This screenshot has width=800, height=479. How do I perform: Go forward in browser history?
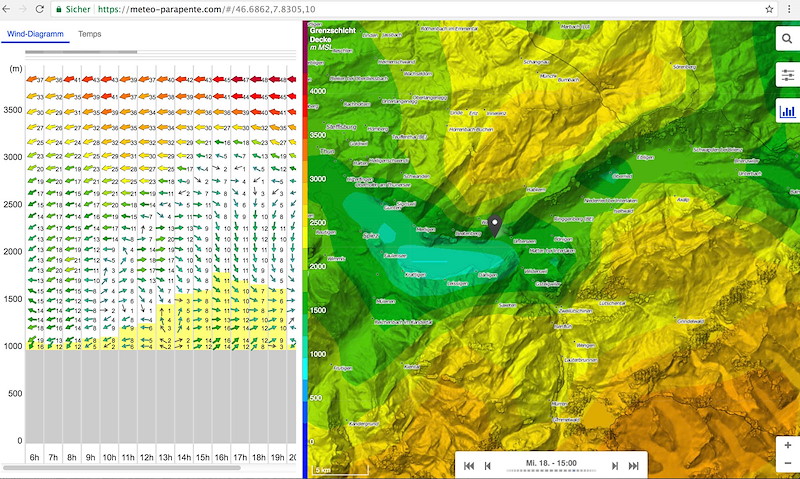tap(22, 9)
